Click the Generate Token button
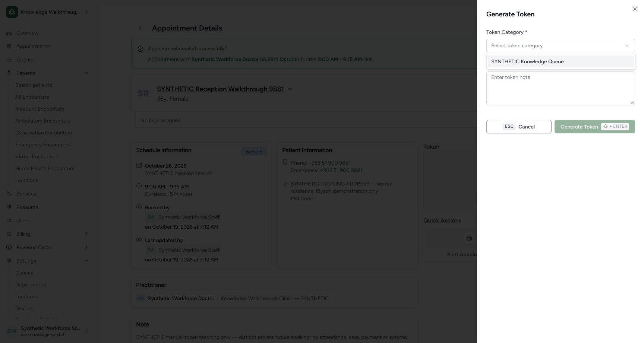The image size is (644, 343). pos(594,127)
